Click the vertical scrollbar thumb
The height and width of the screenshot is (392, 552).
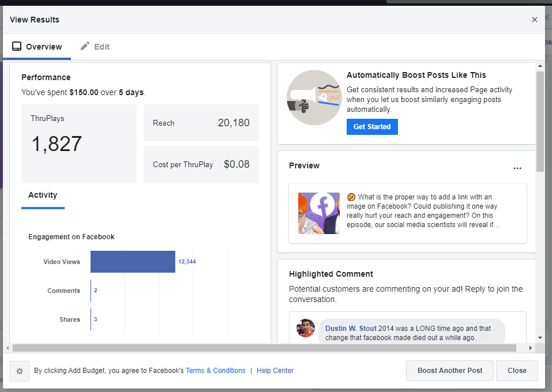540,122
